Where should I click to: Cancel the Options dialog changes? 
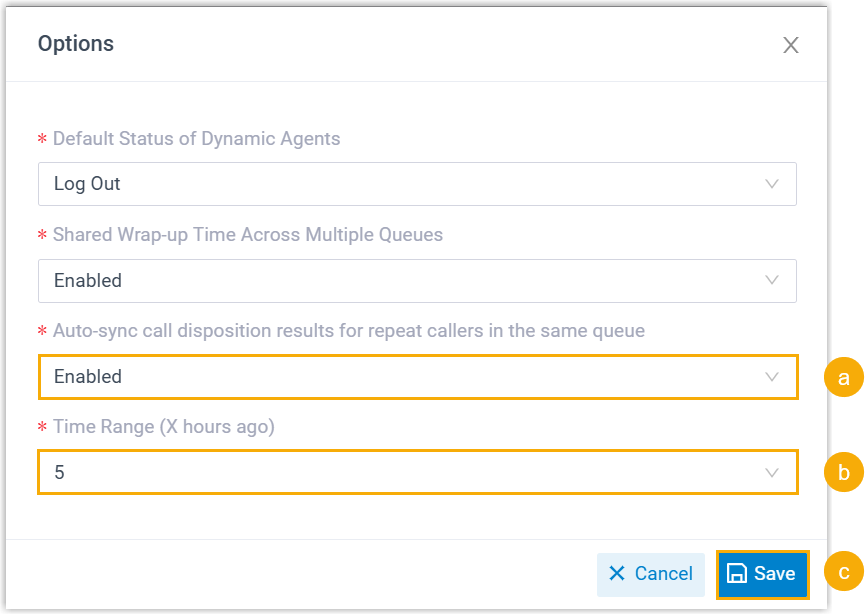pos(650,575)
